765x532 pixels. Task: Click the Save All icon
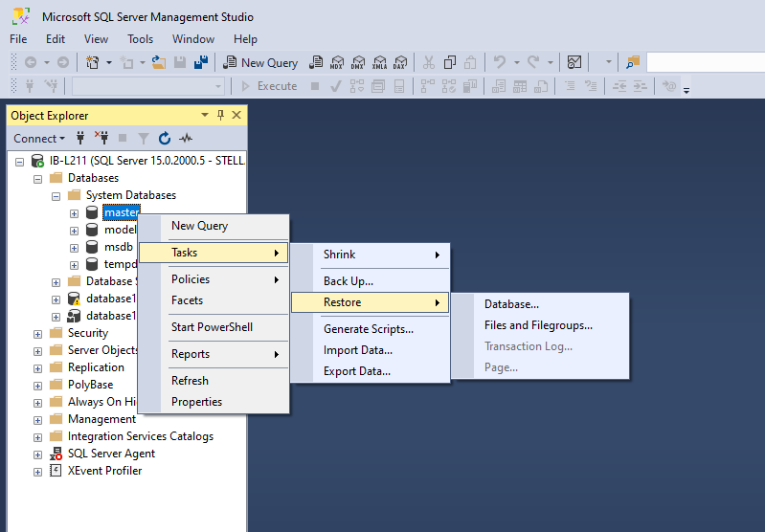coord(200,62)
